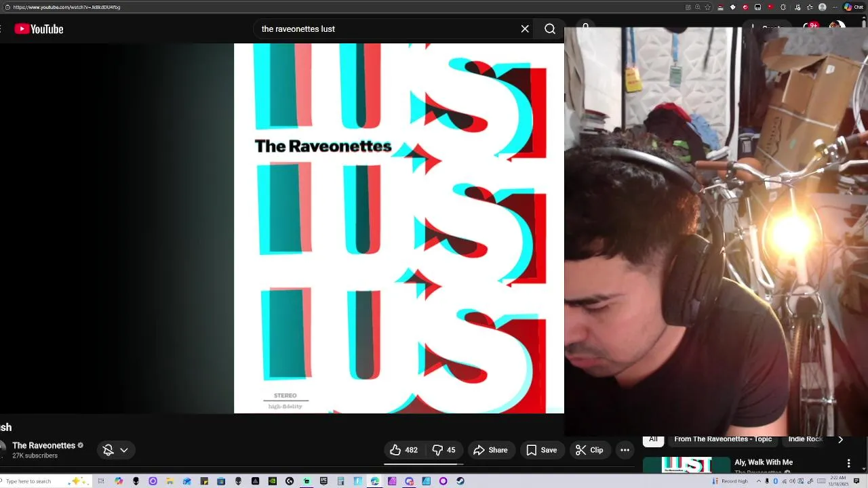Open Task View on the taskbar
868x488 pixels.
[x=101, y=481]
